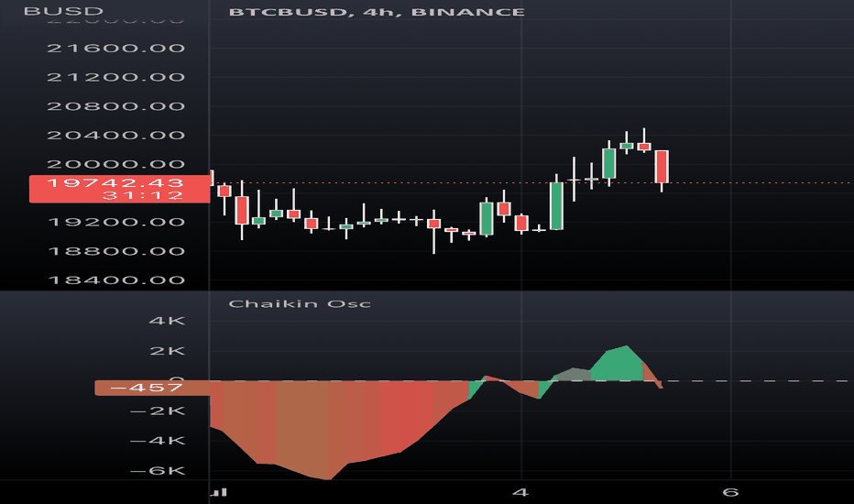The height and width of the screenshot is (504, 854).
Task: Click the 20000.00 price axis label
Action: tap(116, 164)
